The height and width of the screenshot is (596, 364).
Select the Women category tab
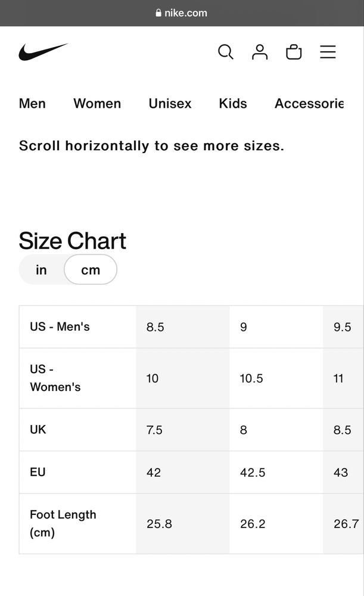(x=97, y=103)
